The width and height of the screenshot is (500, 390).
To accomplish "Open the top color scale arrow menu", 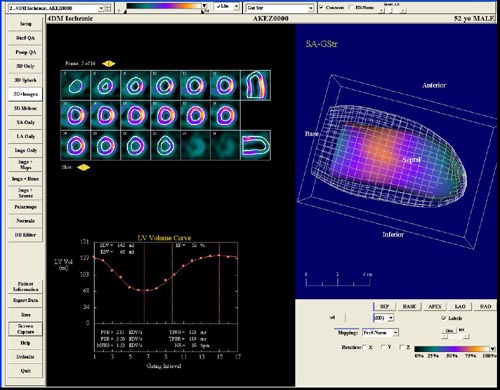I will [204, 6].
